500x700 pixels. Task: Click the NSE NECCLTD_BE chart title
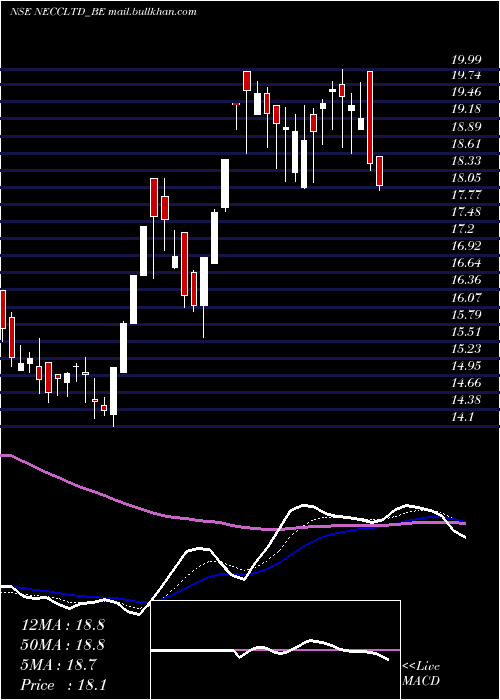(104, 12)
